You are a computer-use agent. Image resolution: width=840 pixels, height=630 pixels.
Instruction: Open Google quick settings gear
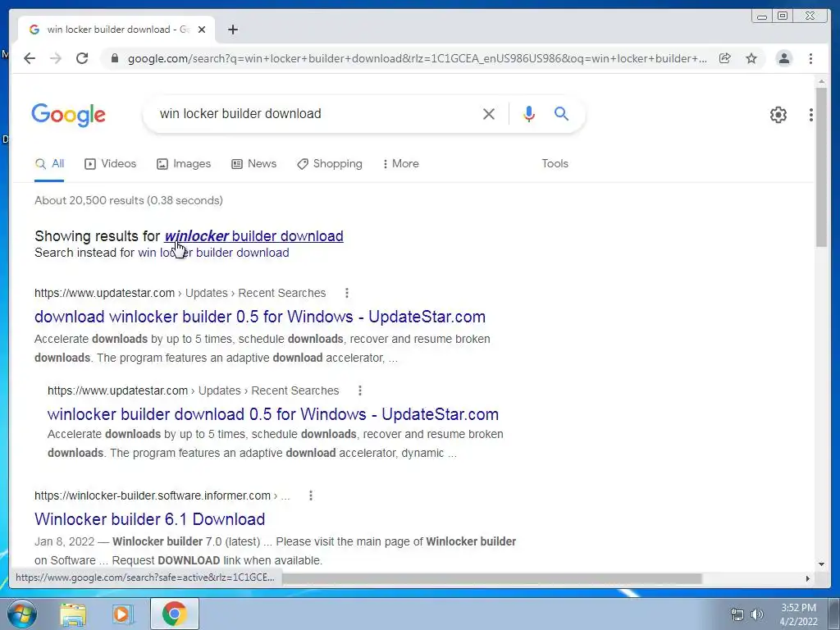(x=778, y=114)
